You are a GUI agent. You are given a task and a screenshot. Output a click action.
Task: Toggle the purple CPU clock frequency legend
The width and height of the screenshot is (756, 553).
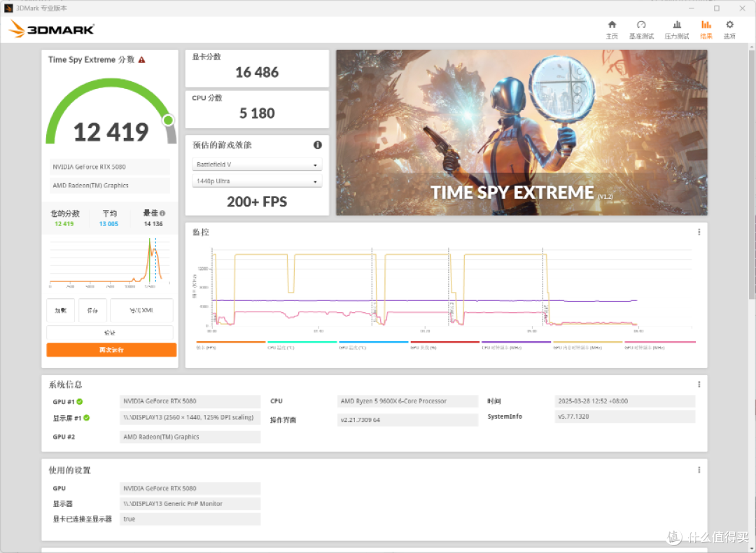516,344
